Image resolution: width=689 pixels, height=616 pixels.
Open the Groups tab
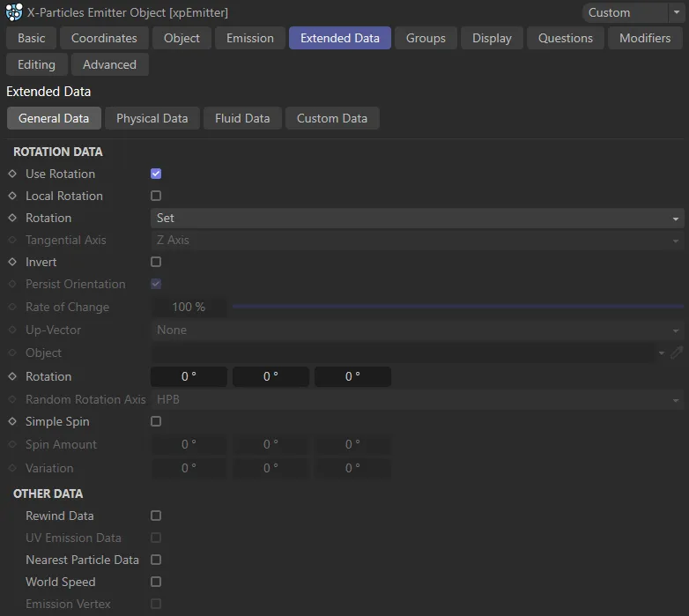(426, 38)
